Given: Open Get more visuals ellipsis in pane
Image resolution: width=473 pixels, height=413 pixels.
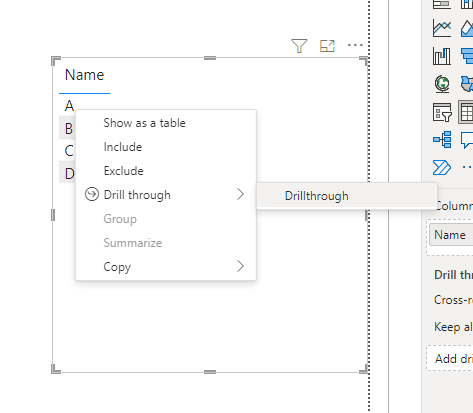Looking at the screenshot, I should (x=467, y=167).
